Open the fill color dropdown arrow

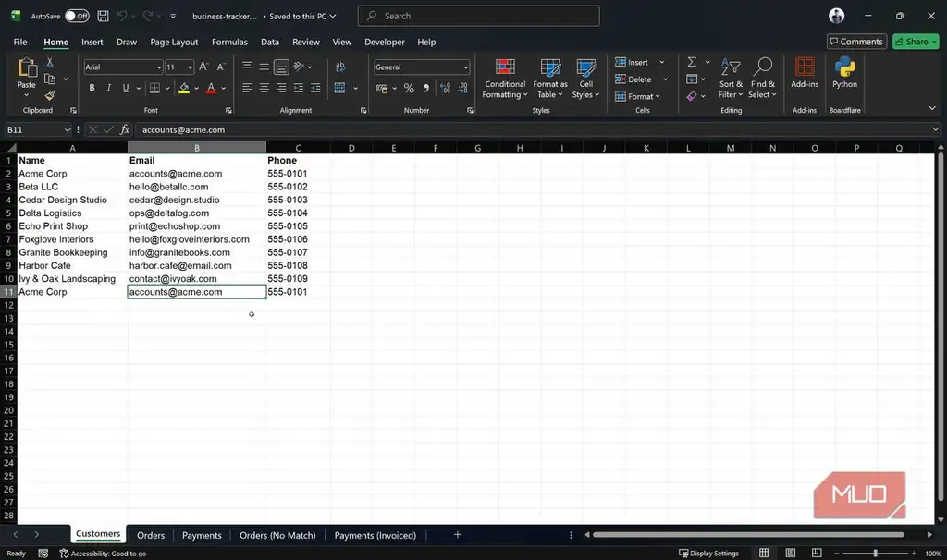point(196,89)
